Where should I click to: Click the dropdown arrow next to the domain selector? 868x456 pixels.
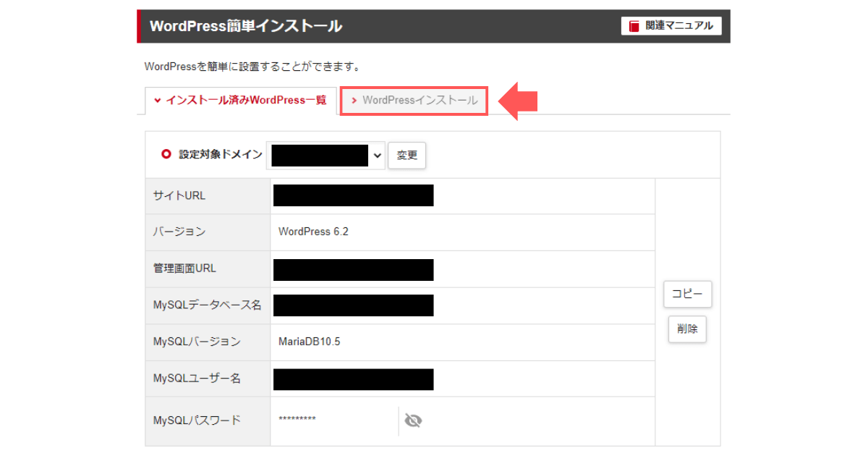pyautogui.click(x=377, y=154)
